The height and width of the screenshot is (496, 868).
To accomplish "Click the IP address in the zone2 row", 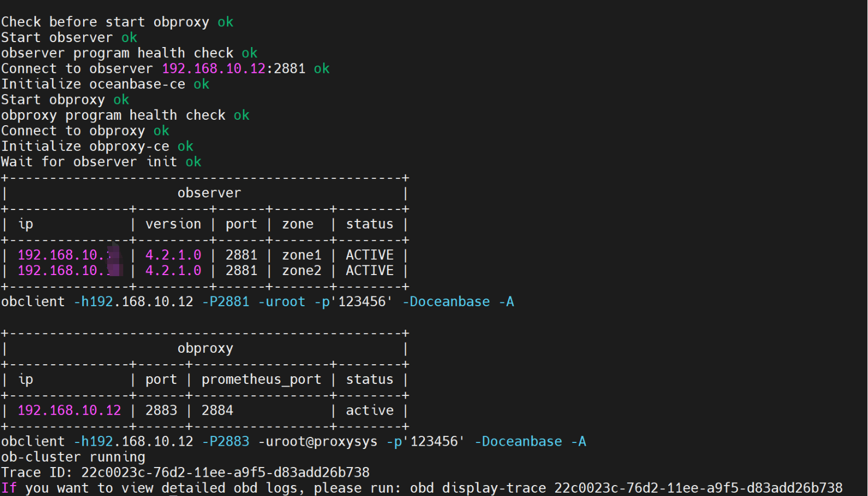I will [69, 271].
